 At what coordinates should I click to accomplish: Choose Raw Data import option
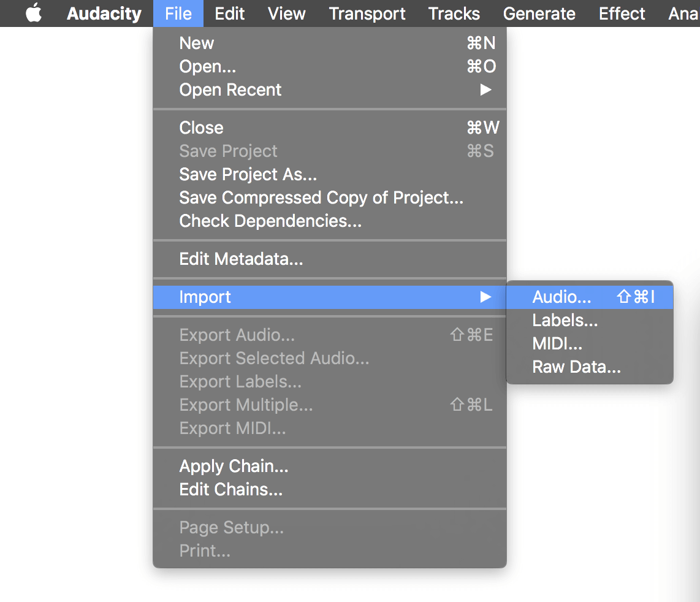click(x=576, y=367)
